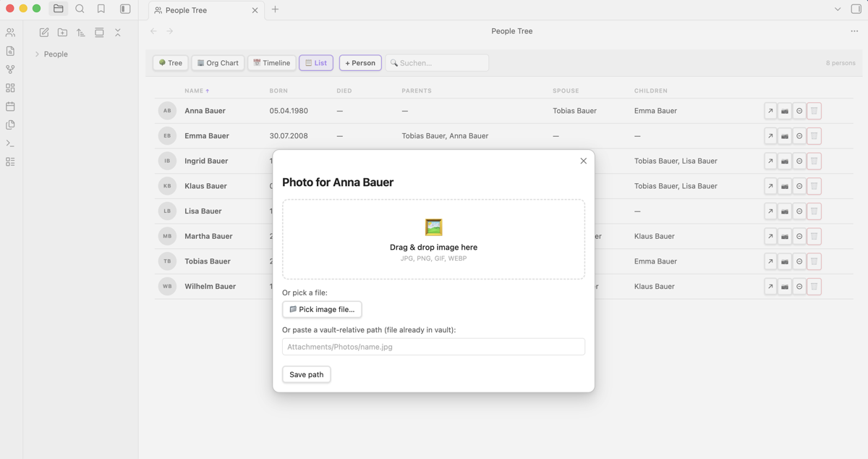
Task: Open People Tree from the ribbon users icon
Action: [x=10, y=33]
